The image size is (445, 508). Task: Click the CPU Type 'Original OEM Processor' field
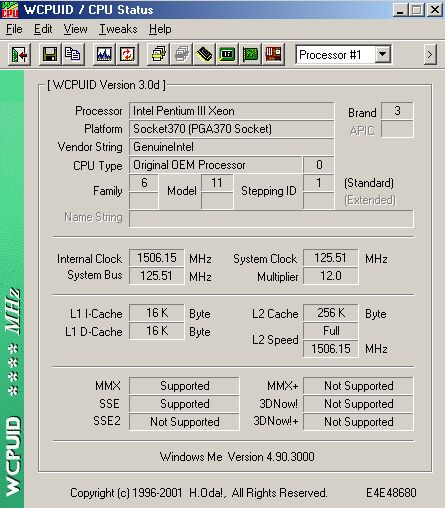tap(216, 165)
